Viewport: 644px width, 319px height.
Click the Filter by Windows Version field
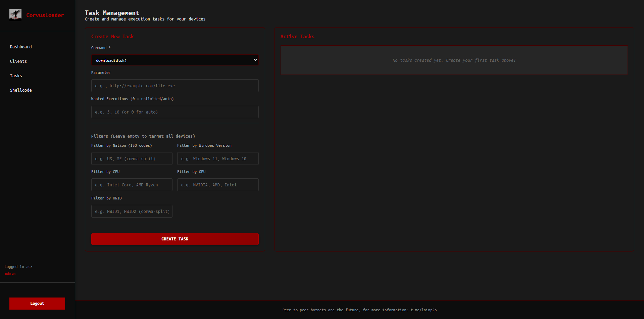(218, 158)
